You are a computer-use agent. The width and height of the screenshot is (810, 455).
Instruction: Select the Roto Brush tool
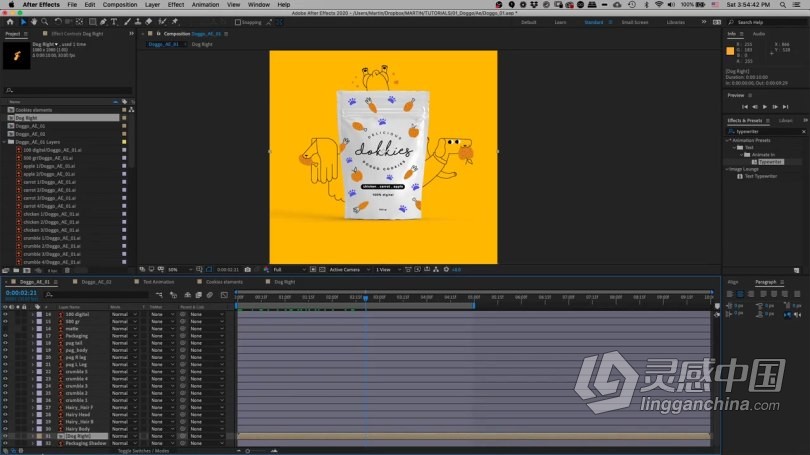coord(162,22)
